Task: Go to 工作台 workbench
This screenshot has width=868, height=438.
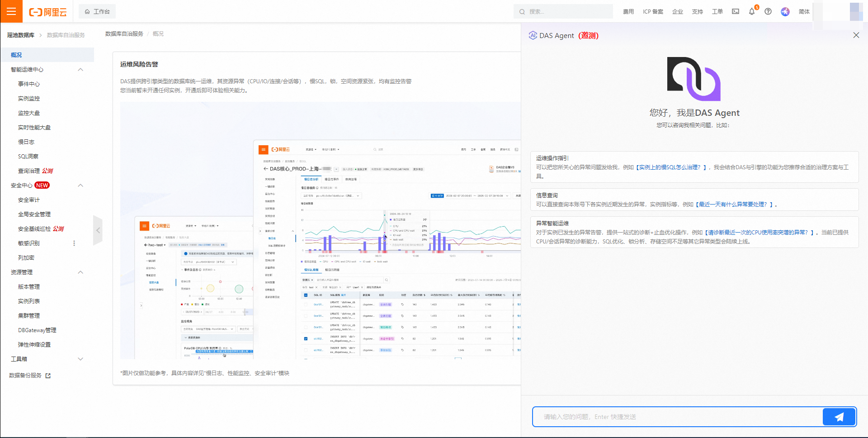Action: 97,11
